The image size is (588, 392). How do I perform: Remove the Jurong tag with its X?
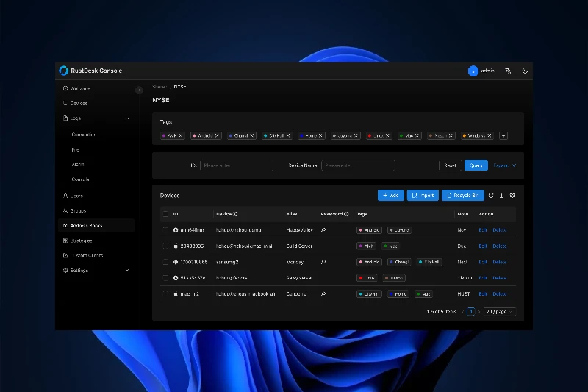coord(356,135)
